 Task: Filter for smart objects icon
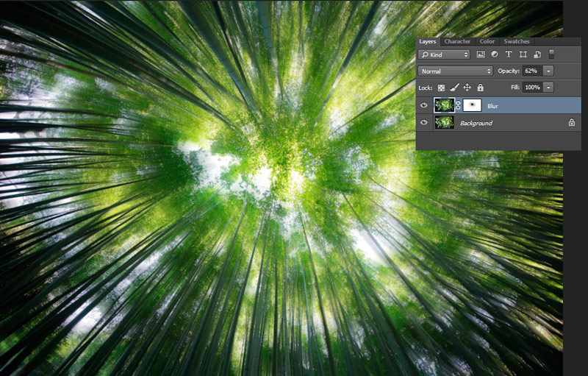pyautogui.click(x=537, y=54)
